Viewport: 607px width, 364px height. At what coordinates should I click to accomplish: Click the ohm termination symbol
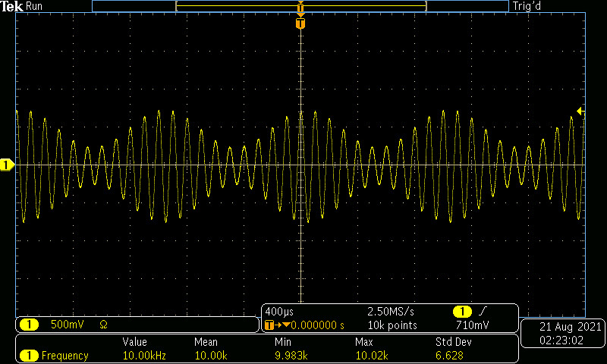pos(103,325)
